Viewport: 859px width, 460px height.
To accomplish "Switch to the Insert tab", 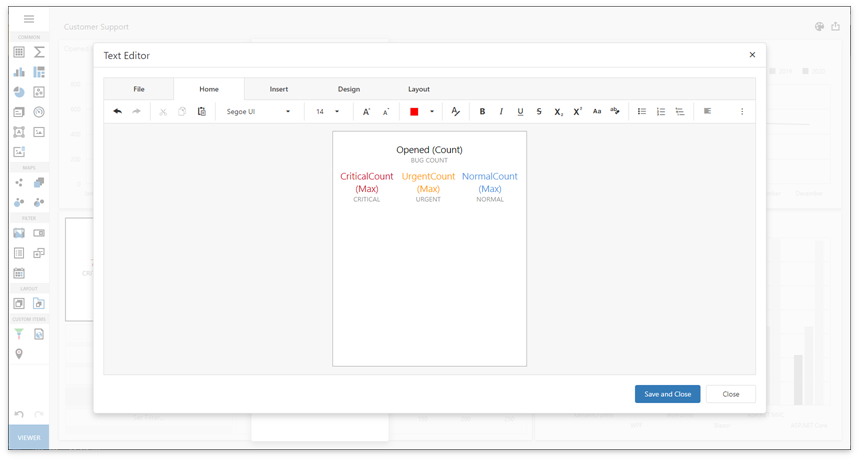I will (279, 89).
